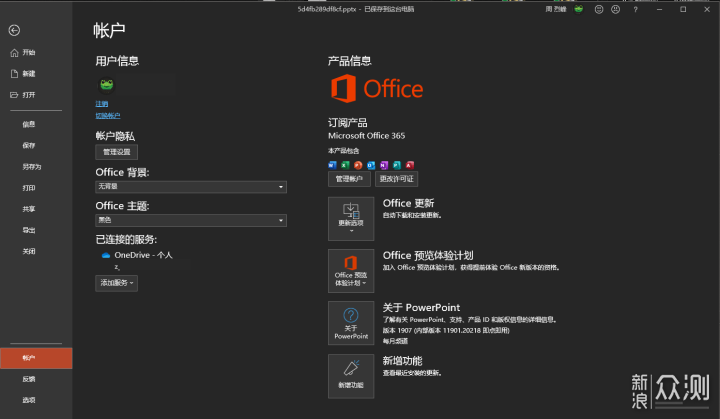Select 信息 (Info) in the sidebar
This screenshot has width=720, height=419.
click(29, 125)
